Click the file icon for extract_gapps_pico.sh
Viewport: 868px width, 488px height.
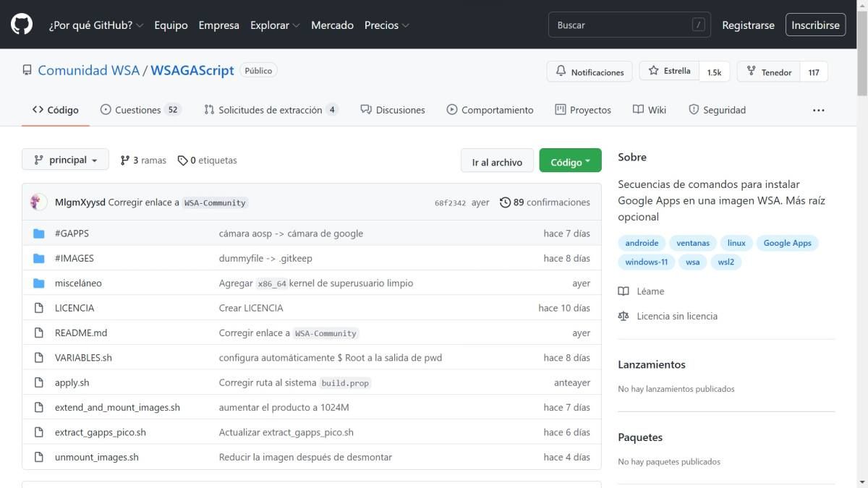[x=39, y=432]
